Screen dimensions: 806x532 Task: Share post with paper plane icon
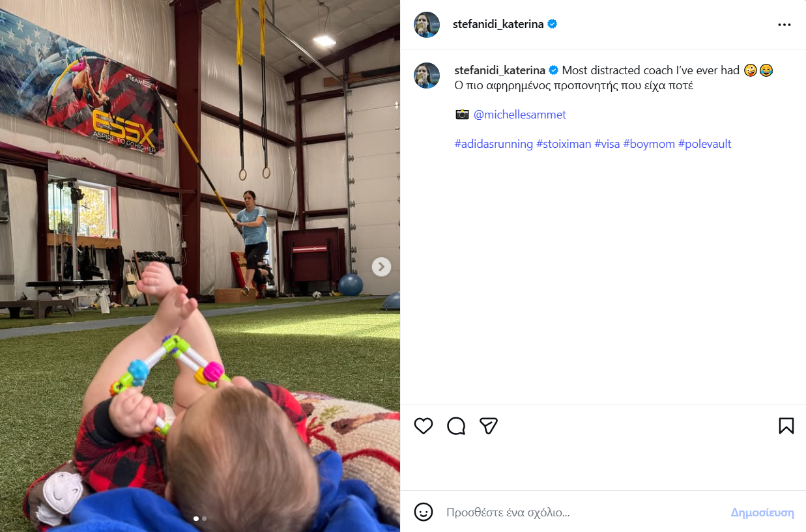click(x=489, y=426)
